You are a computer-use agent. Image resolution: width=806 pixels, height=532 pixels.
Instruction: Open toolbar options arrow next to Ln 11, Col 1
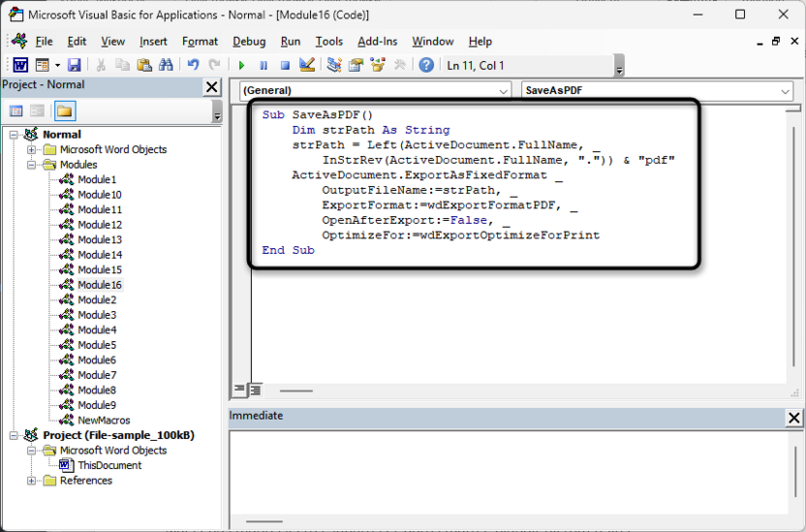(x=619, y=66)
